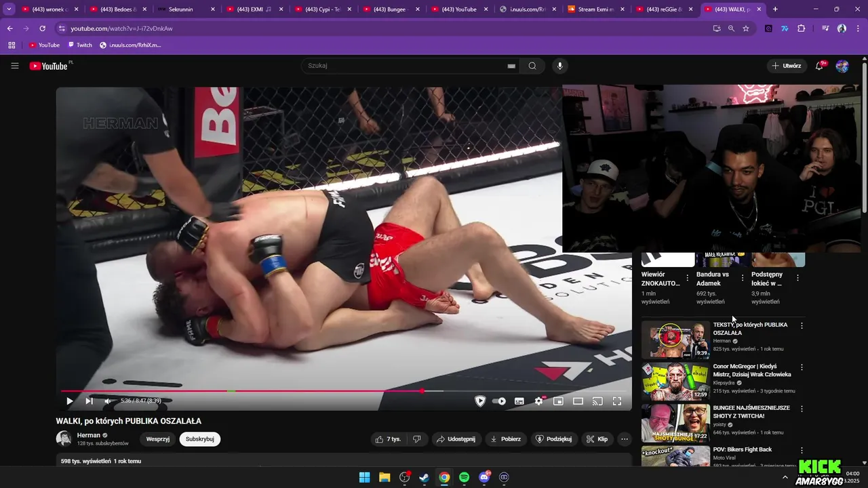
Task: Mute the video volume speaker
Action: [107, 401]
